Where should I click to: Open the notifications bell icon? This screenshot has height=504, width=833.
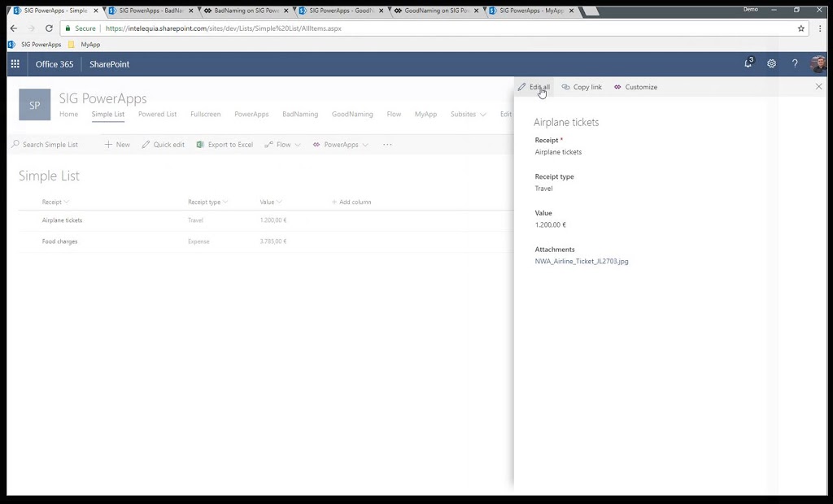[748, 63]
